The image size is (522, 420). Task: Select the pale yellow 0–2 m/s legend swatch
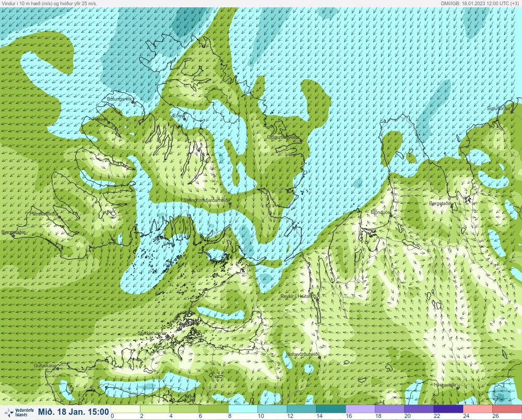[125, 409]
